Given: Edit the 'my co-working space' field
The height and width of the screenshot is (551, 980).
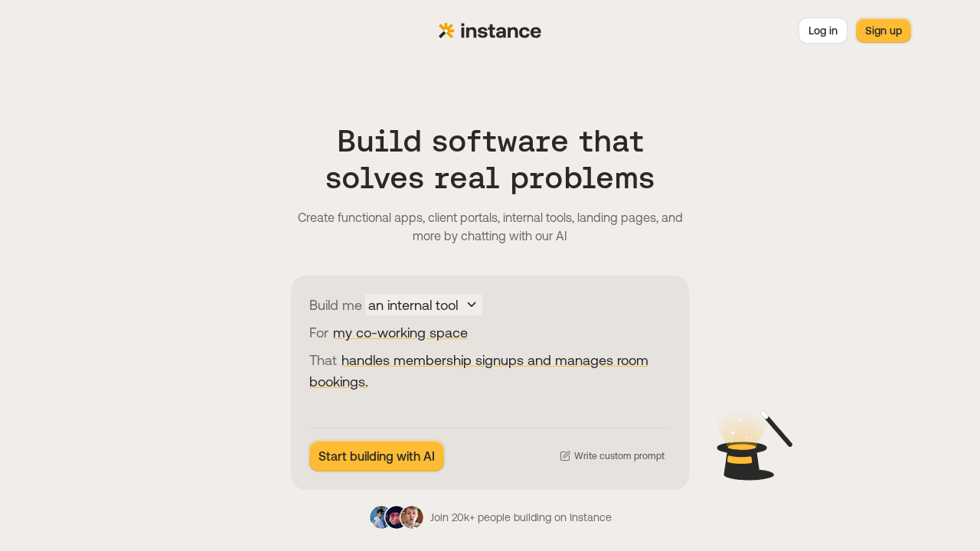Looking at the screenshot, I should (400, 332).
